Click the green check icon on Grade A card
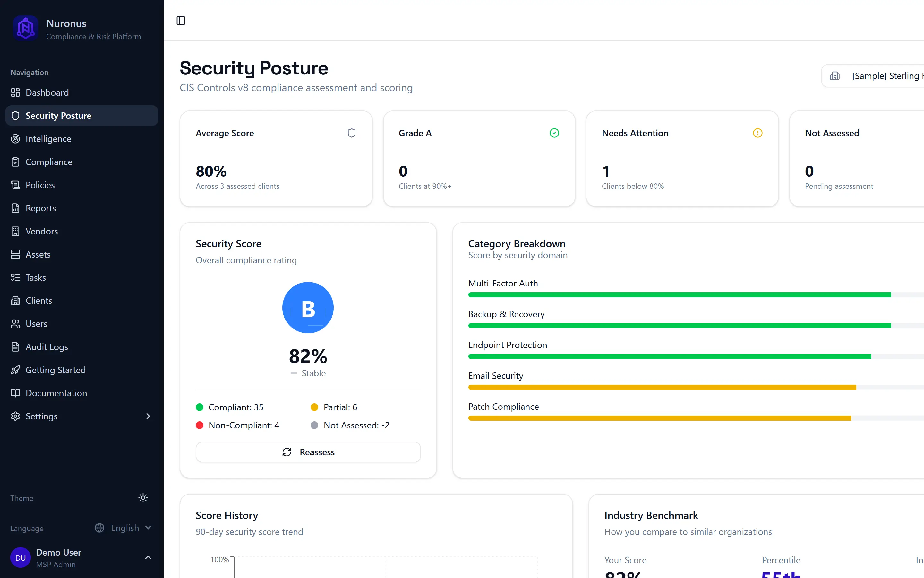924x578 pixels. pyautogui.click(x=554, y=133)
